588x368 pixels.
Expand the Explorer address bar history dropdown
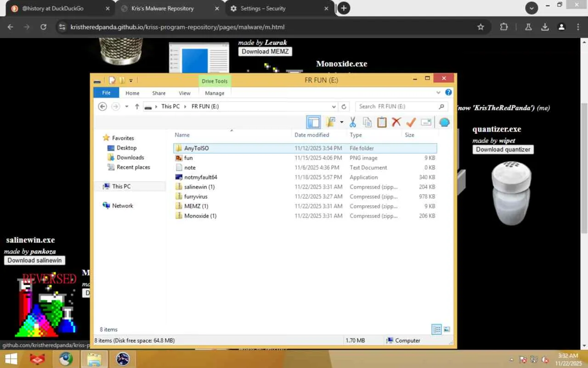point(334,107)
